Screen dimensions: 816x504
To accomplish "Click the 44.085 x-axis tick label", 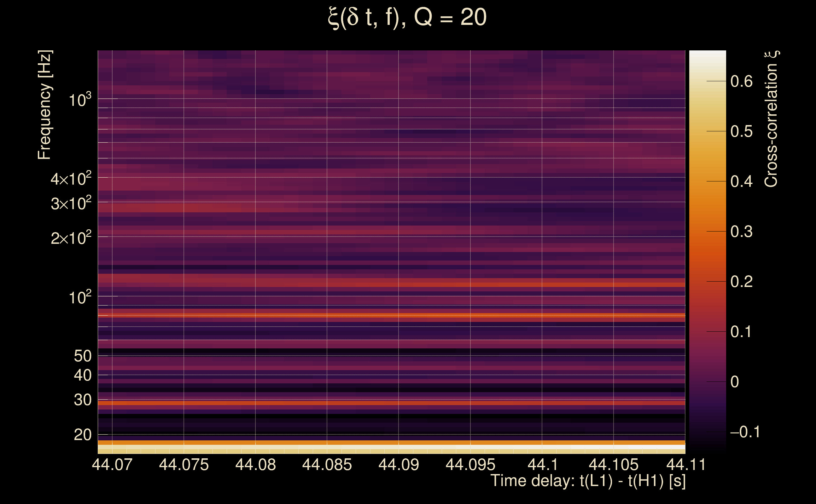I will [327, 464].
